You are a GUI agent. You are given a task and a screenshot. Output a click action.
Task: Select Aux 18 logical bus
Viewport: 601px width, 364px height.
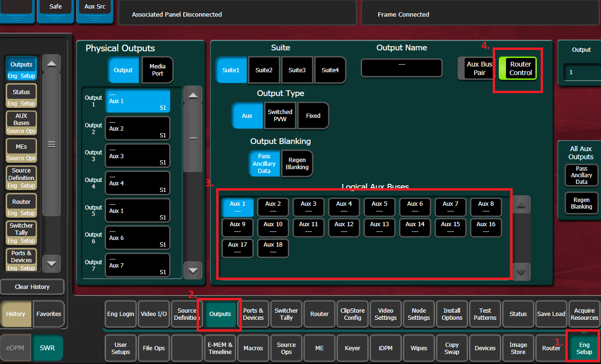point(273,248)
